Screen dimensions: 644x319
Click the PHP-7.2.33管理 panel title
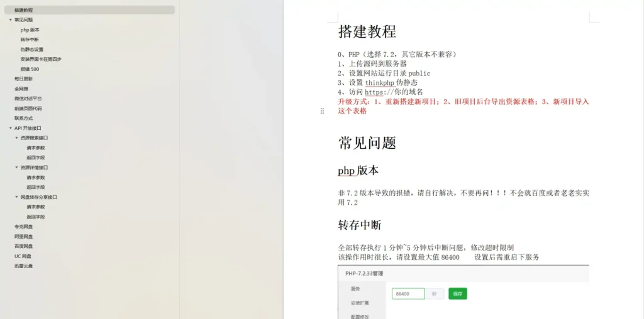tap(364, 274)
